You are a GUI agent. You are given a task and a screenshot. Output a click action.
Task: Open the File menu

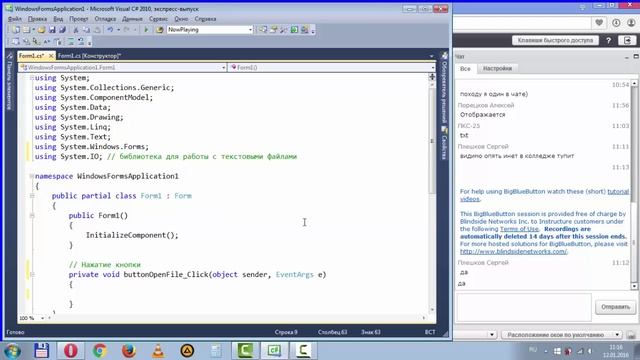click(15, 19)
